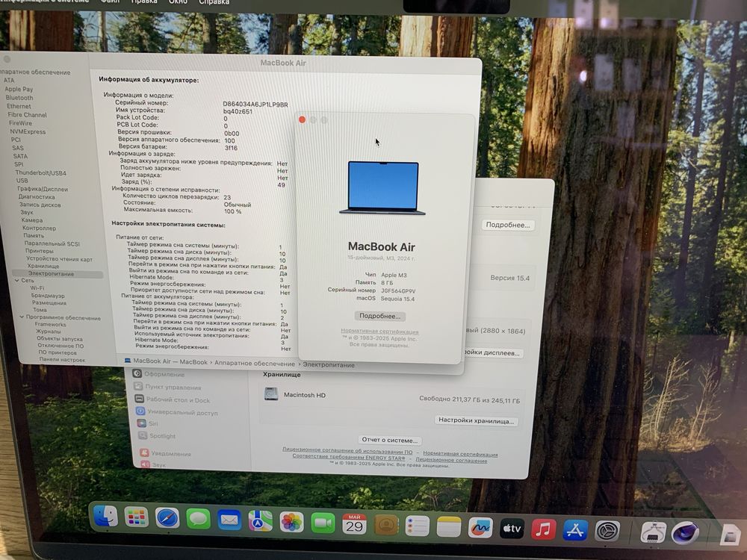Open Лицензионное соглашение об использовании ПО link
747x560 pixels.
(347, 450)
